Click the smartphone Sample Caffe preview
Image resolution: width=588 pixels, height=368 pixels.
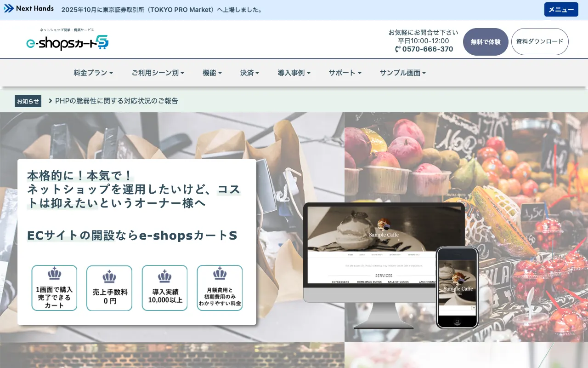point(457,287)
